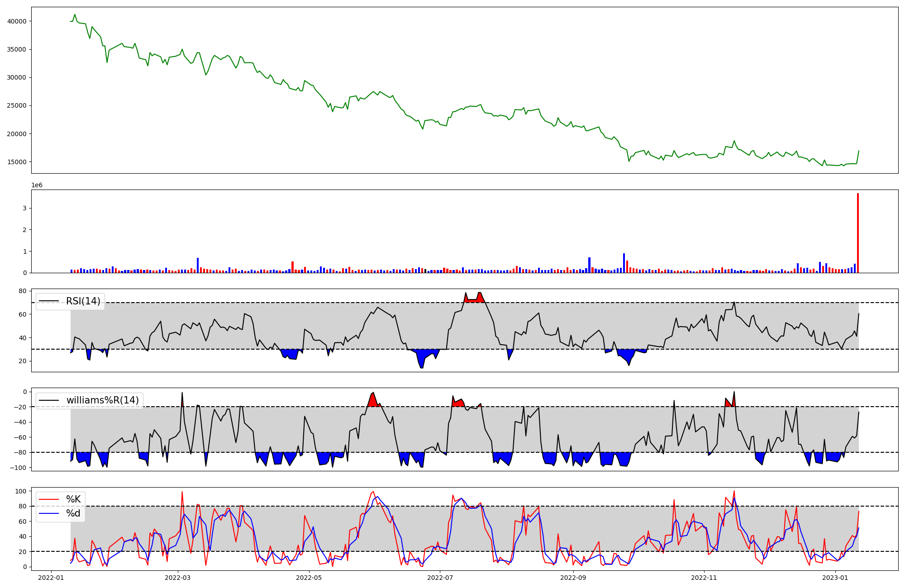
Task: Click the red %K legend line swatch
Action: (49, 499)
